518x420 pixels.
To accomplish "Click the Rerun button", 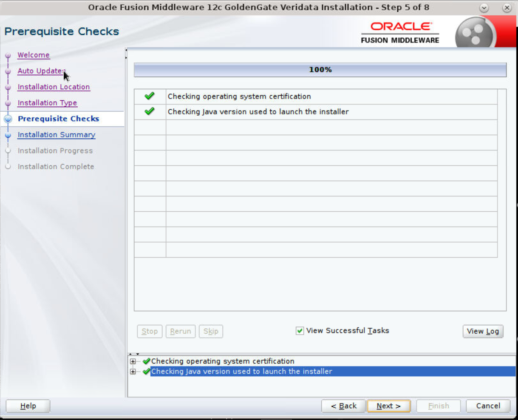I will pos(181,331).
